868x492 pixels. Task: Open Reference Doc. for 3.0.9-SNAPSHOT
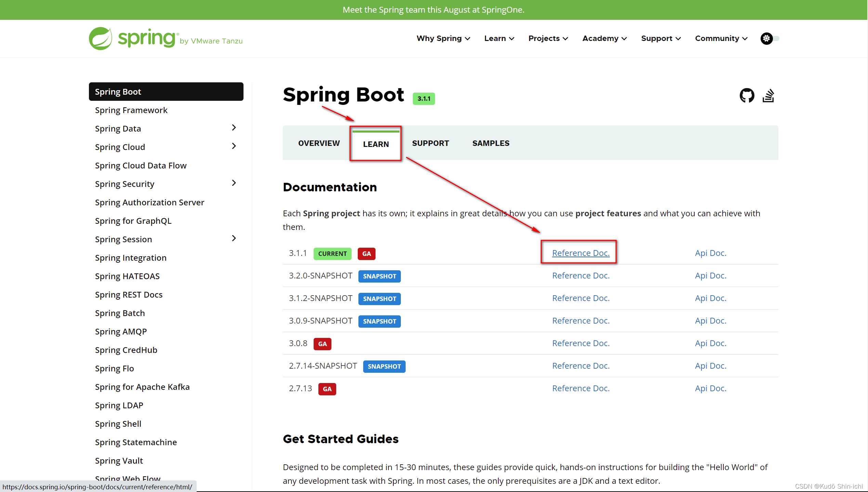pyautogui.click(x=581, y=320)
